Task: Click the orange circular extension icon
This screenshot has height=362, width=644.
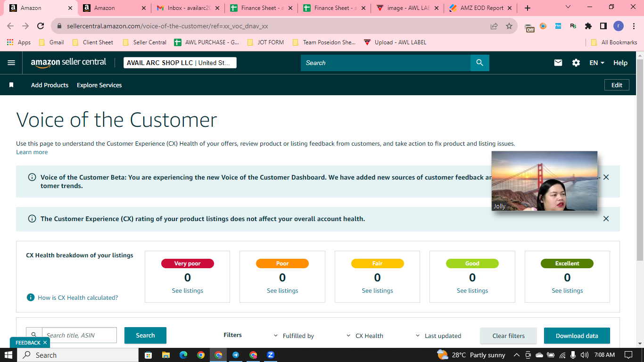Action: (x=543, y=26)
